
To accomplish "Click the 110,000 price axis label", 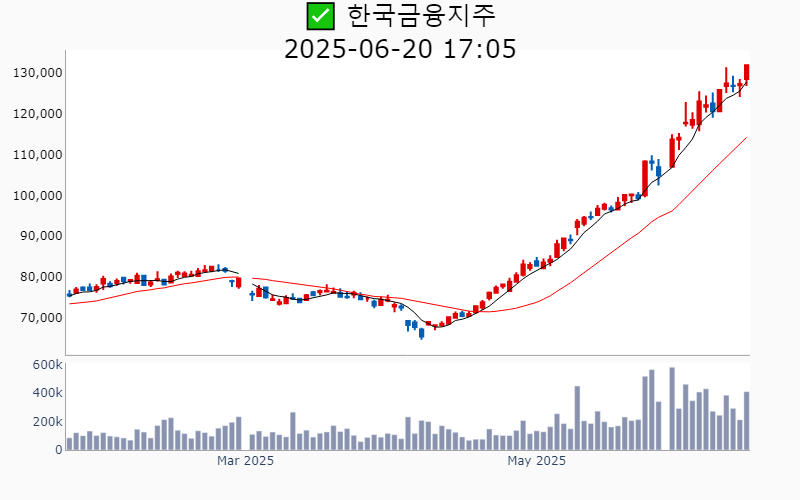I will click(x=38, y=155).
